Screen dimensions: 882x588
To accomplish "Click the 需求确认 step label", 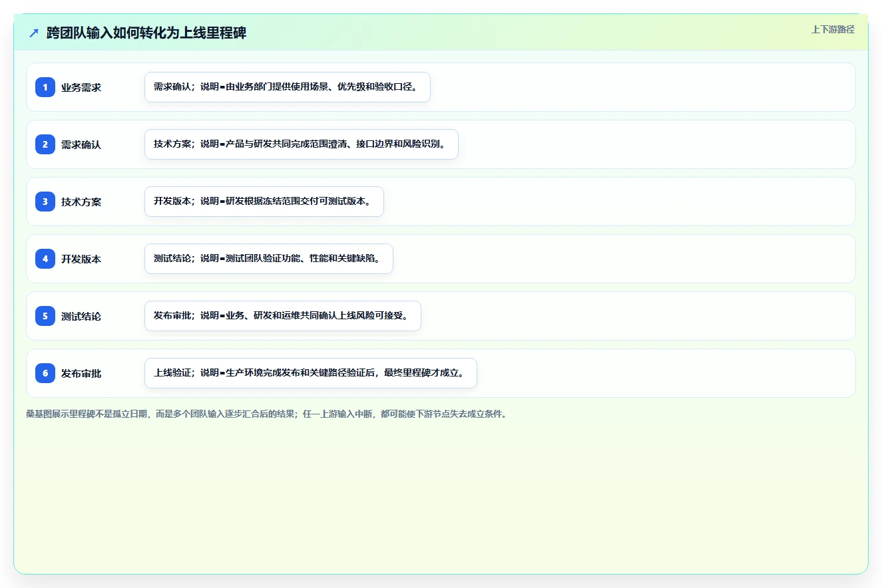I will pyautogui.click(x=81, y=144).
